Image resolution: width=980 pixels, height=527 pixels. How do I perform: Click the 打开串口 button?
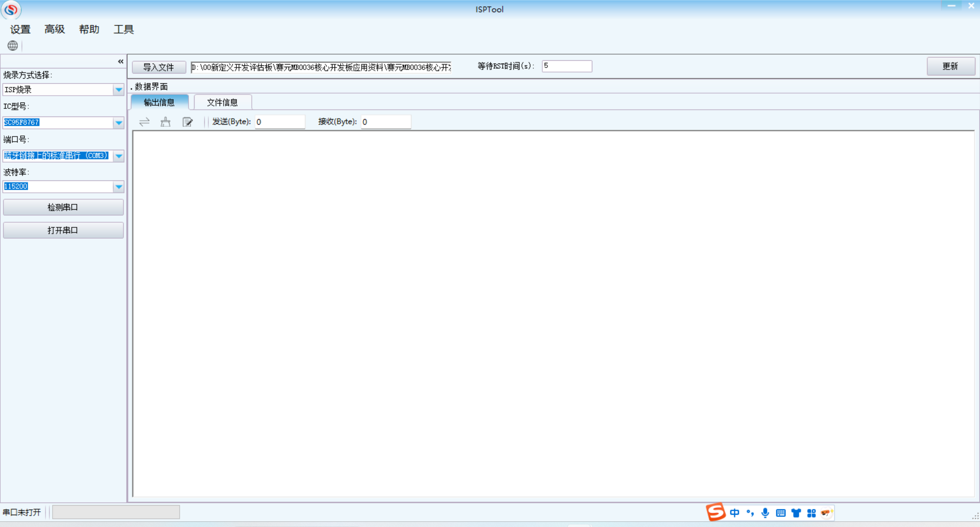pyautogui.click(x=63, y=230)
